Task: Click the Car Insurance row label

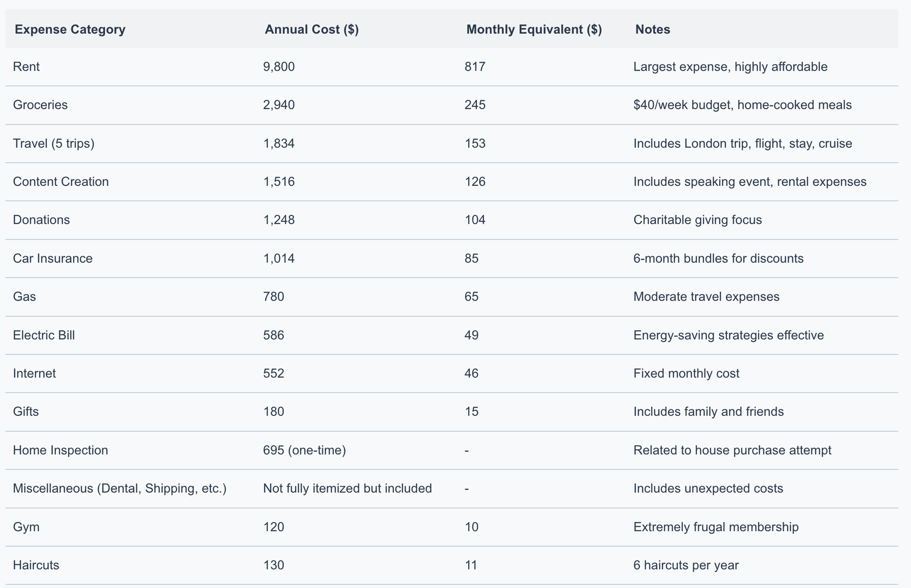Action: [53, 259]
